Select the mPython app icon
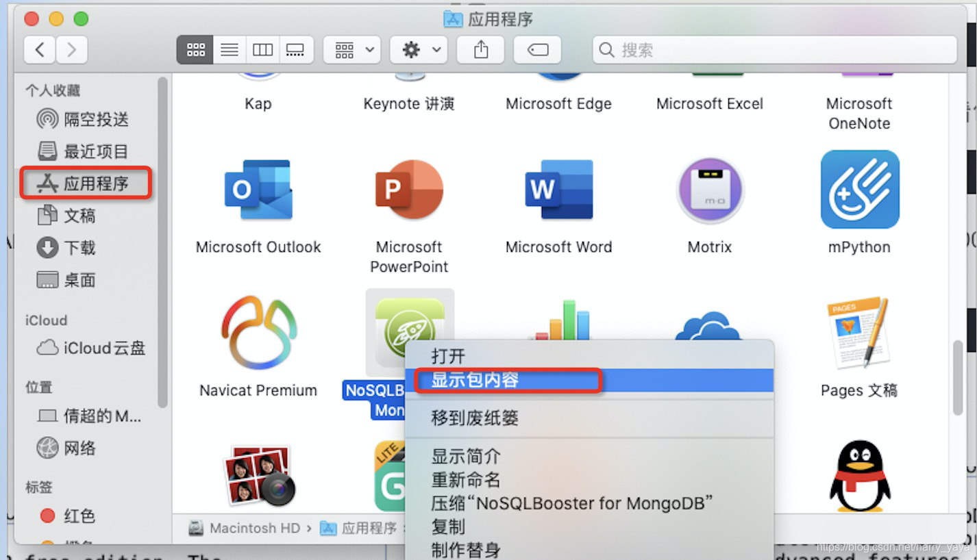 point(860,190)
